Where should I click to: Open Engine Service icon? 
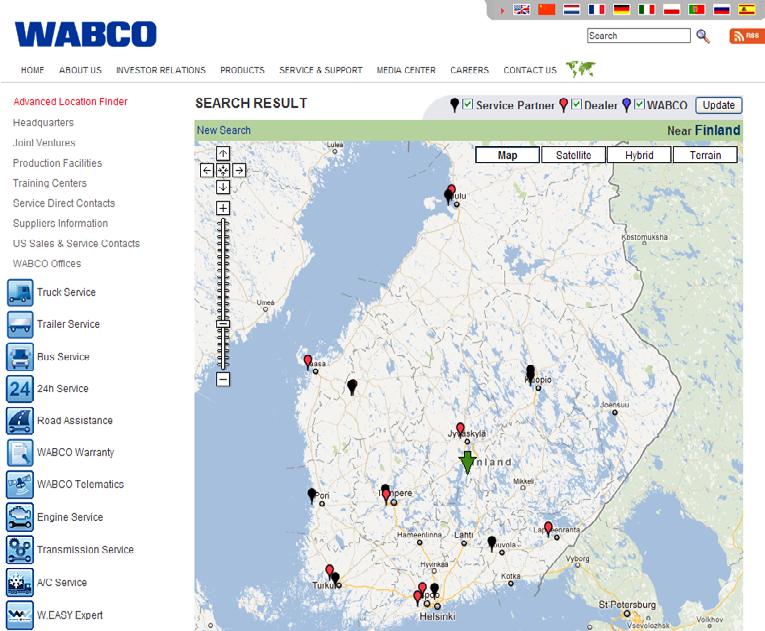point(20,517)
